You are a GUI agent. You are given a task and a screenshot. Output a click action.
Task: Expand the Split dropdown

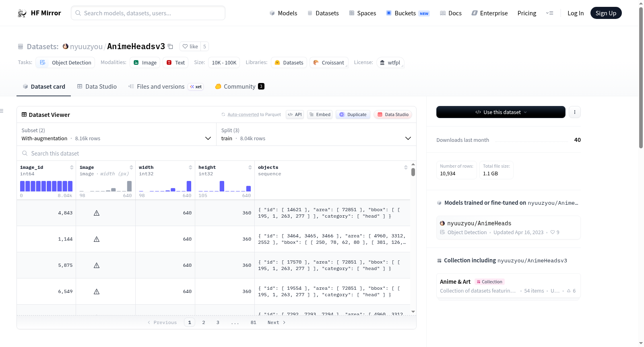pos(316,134)
